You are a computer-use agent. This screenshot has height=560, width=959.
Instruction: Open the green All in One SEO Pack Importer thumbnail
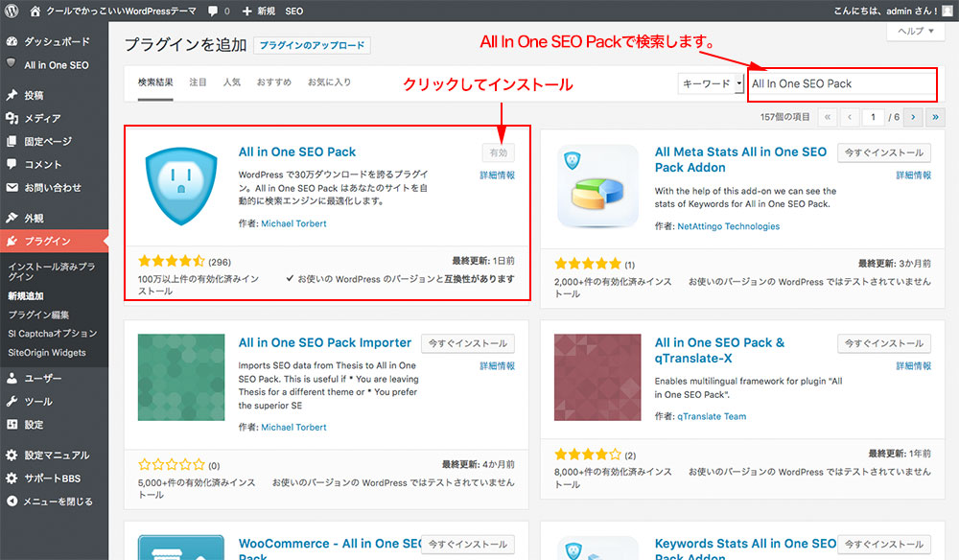tap(181, 377)
